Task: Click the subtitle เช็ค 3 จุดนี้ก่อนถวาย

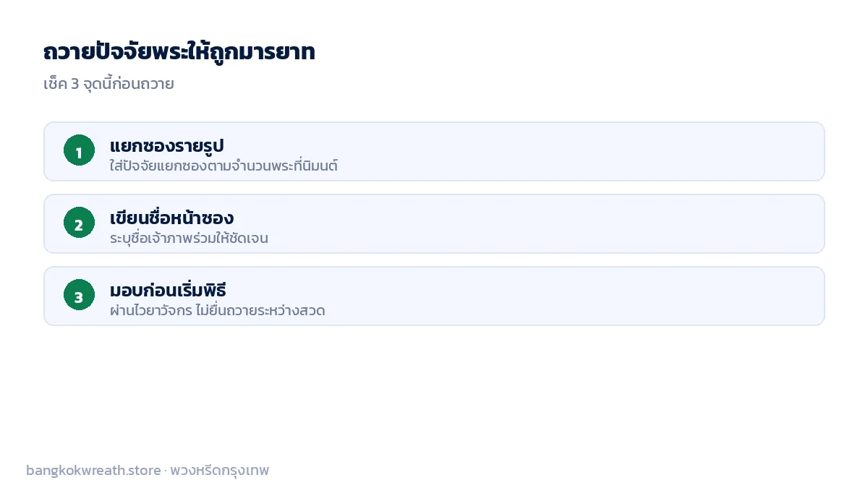Action: point(109,84)
